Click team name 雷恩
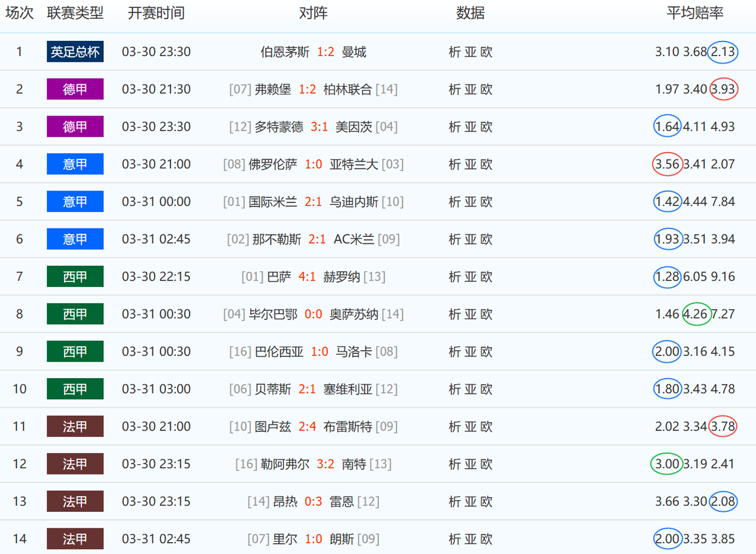The height and width of the screenshot is (554, 756). (x=341, y=501)
